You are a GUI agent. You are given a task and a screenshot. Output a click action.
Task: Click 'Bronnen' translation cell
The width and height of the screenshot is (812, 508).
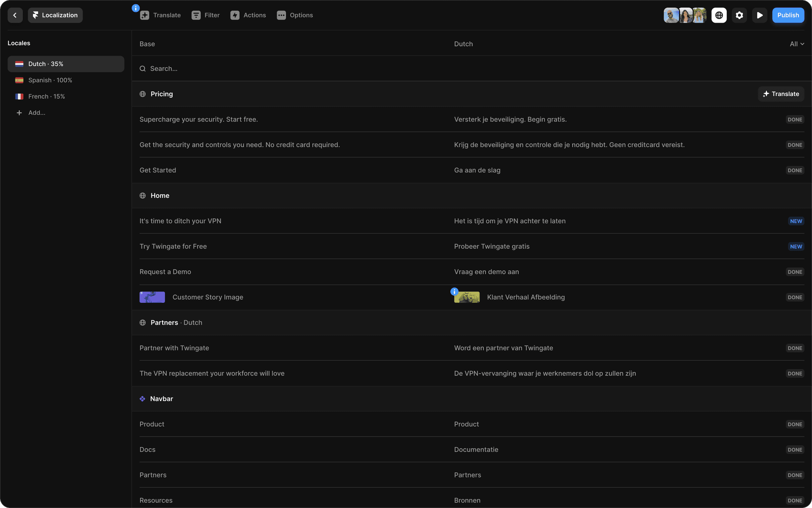click(x=467, y=500)
